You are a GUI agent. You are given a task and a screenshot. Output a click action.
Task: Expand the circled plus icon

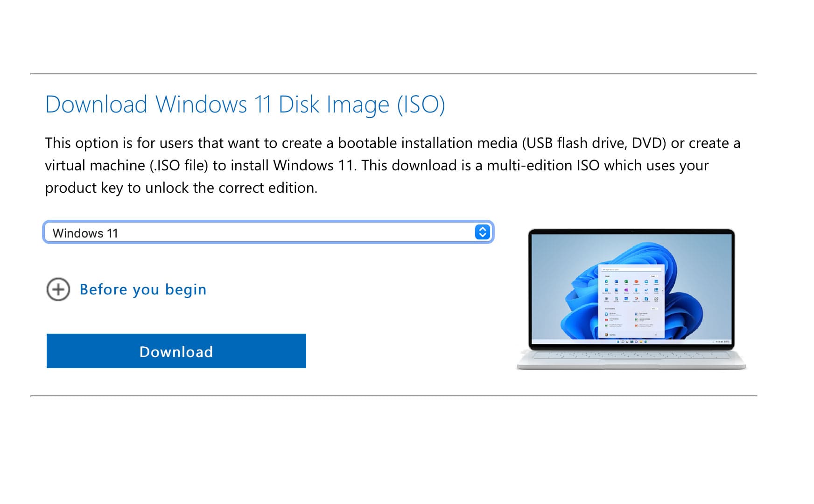(58, 289)
